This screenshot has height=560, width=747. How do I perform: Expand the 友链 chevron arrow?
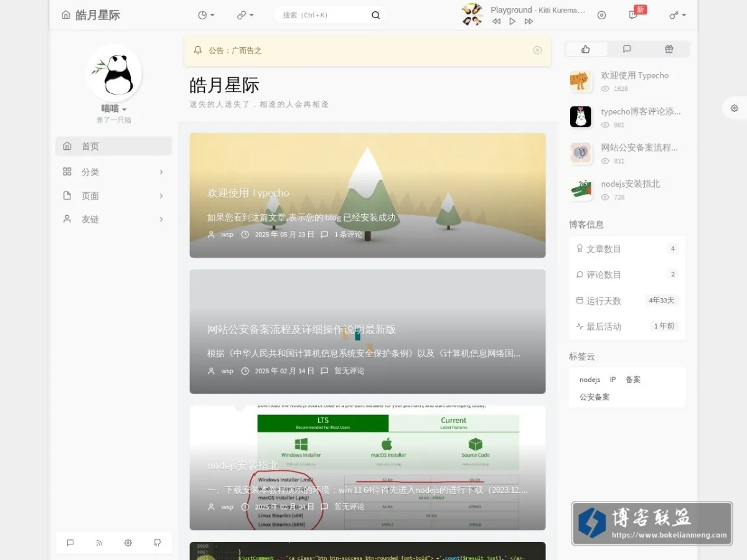point(161,219)
